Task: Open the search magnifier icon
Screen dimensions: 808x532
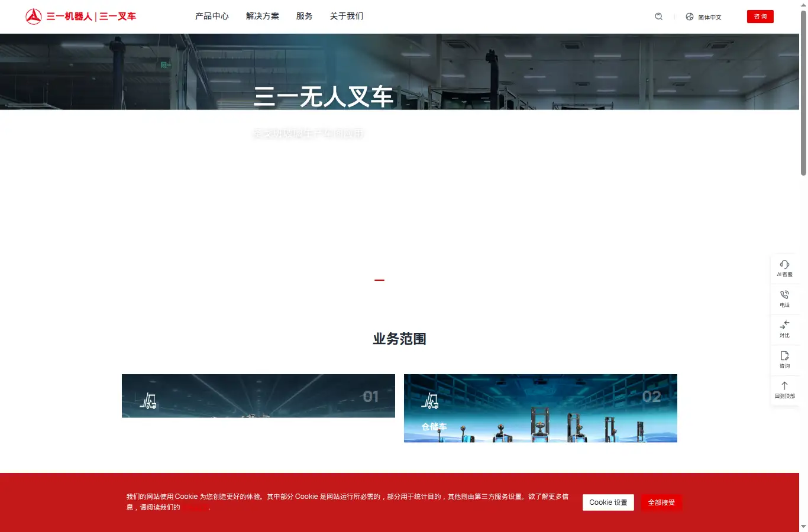Action: pyautogui.click(x=658, y=17)
